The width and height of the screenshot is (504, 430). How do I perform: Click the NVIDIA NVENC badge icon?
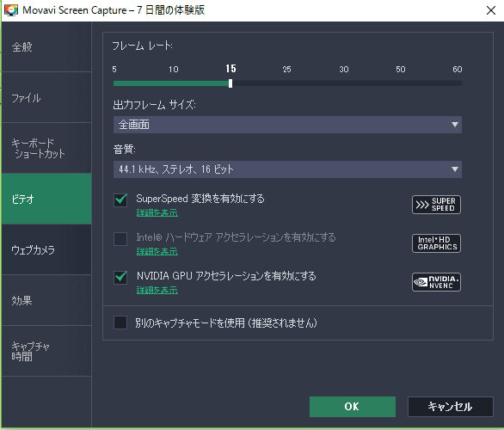point(436,282)
